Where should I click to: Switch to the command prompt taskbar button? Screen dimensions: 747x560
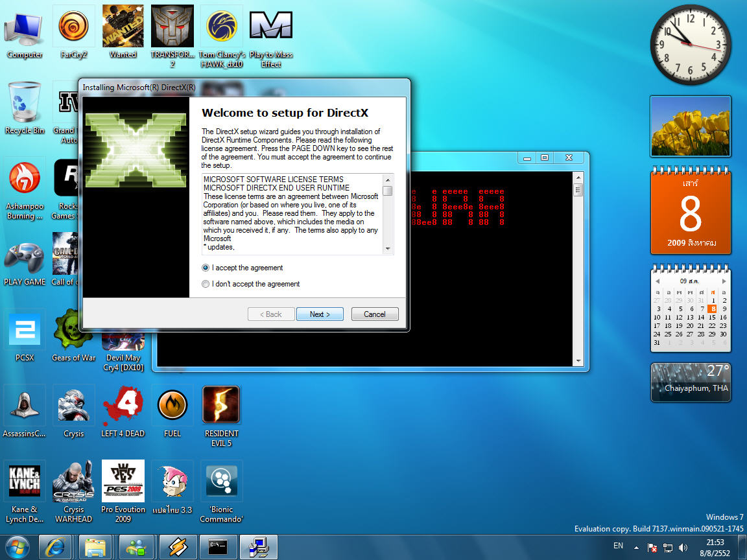pyautogui.click(x=218, y=548)
